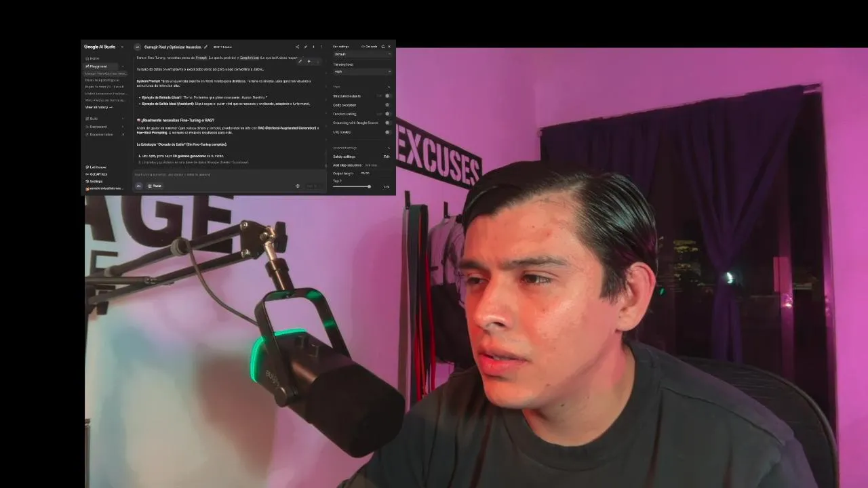The image size is (868, 488).
Task: Open the Tools button in prompt bar
Action: click(x=155, y=186)
